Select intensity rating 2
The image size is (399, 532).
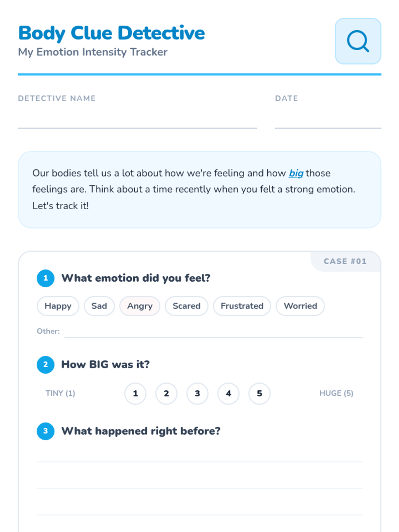pos(166,394)
